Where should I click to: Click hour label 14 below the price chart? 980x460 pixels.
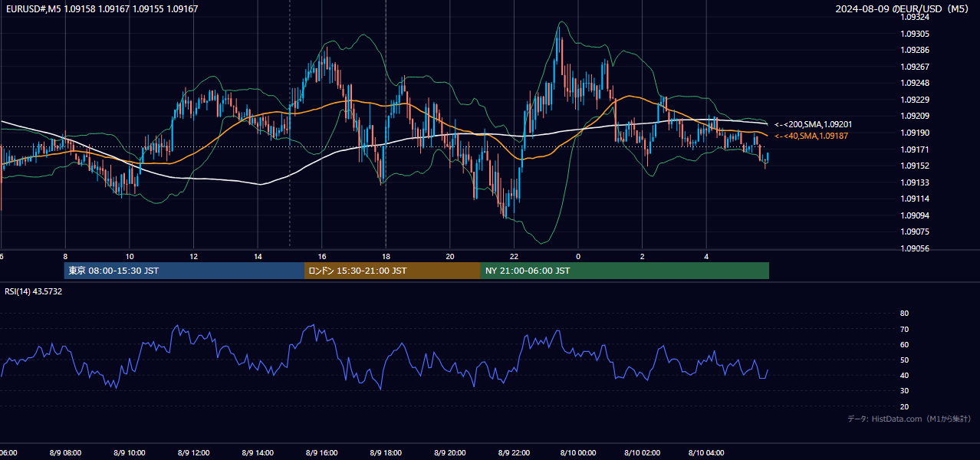tap(258, 257)
